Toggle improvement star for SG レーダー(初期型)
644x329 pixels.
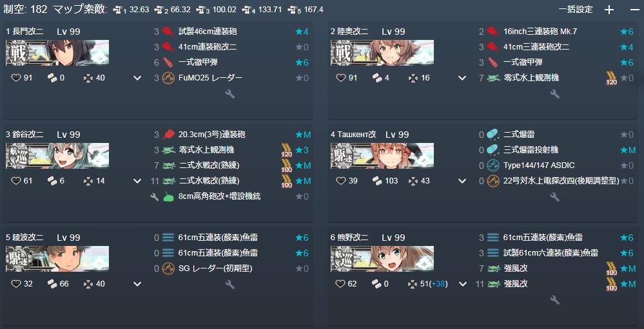302,268
